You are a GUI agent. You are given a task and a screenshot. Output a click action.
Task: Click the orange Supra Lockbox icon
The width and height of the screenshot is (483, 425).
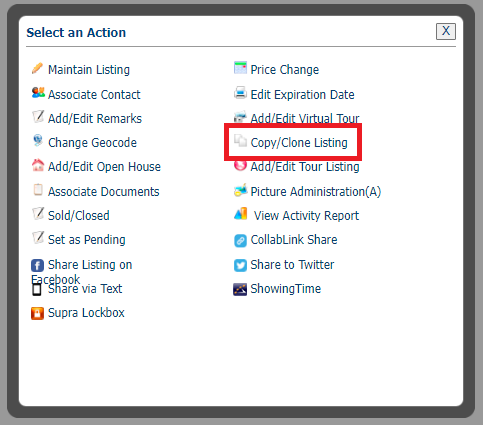[x=37, y=313]
